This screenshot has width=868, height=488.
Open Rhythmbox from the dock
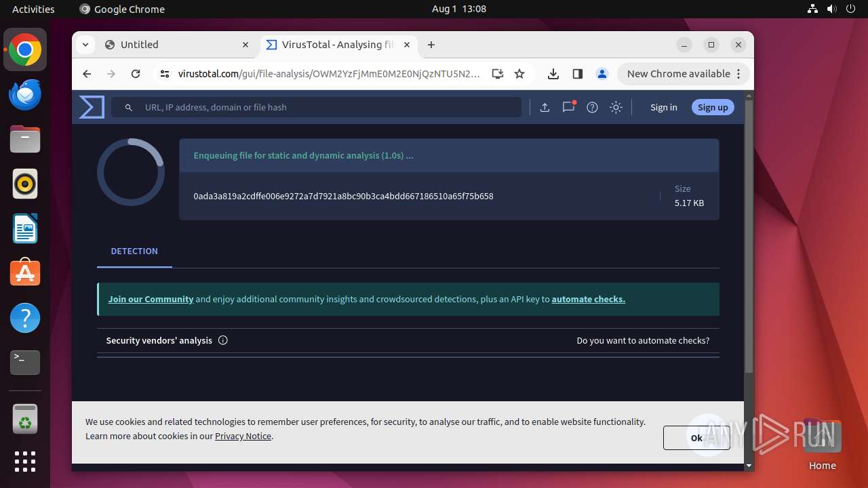[x=25, y=184]
